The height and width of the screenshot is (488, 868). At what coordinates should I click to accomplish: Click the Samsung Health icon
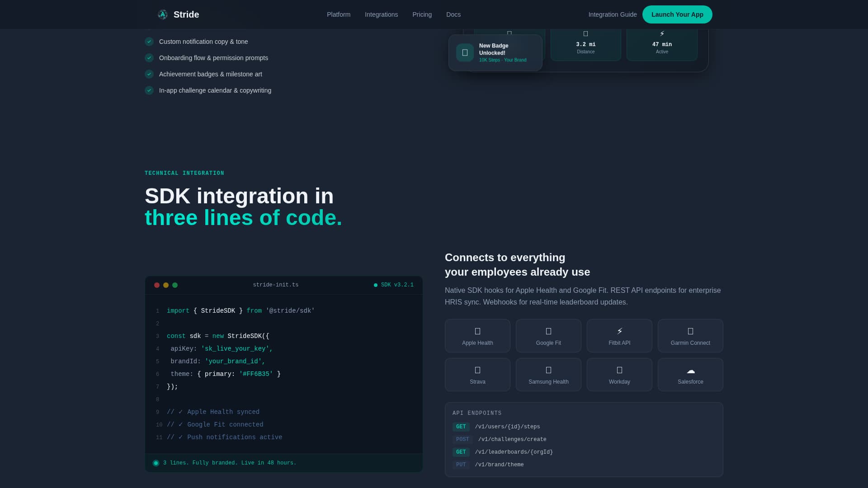[x=548, y=370]
